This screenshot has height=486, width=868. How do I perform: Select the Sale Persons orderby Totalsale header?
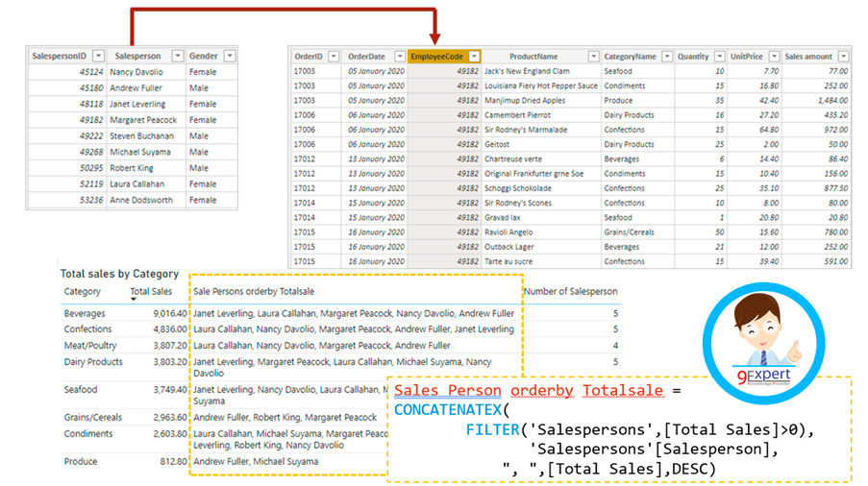click(254, 291)
